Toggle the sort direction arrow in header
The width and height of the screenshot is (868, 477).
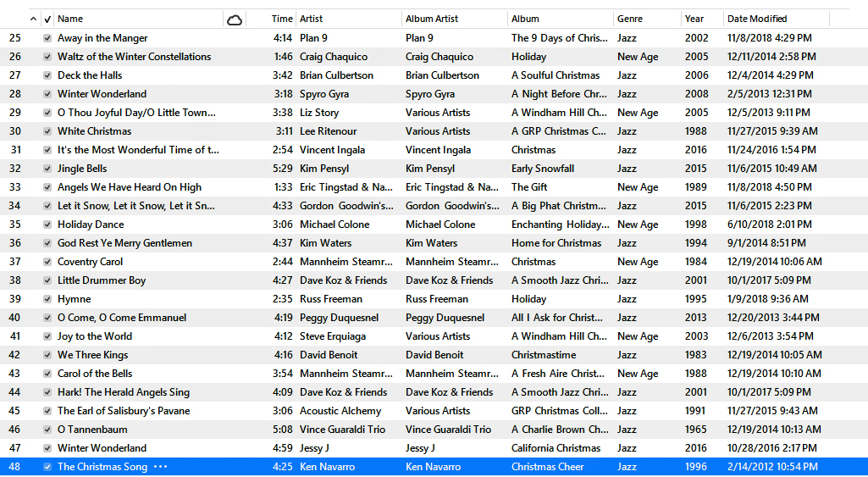33,19
